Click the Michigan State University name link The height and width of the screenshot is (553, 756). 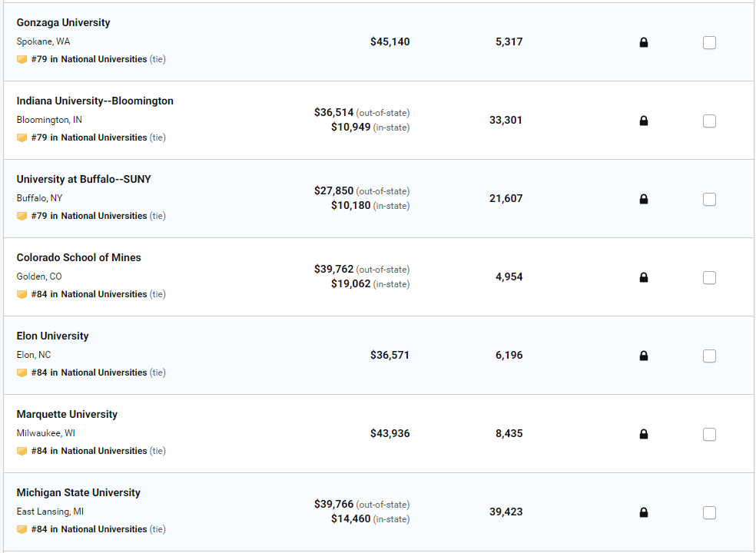78,493
